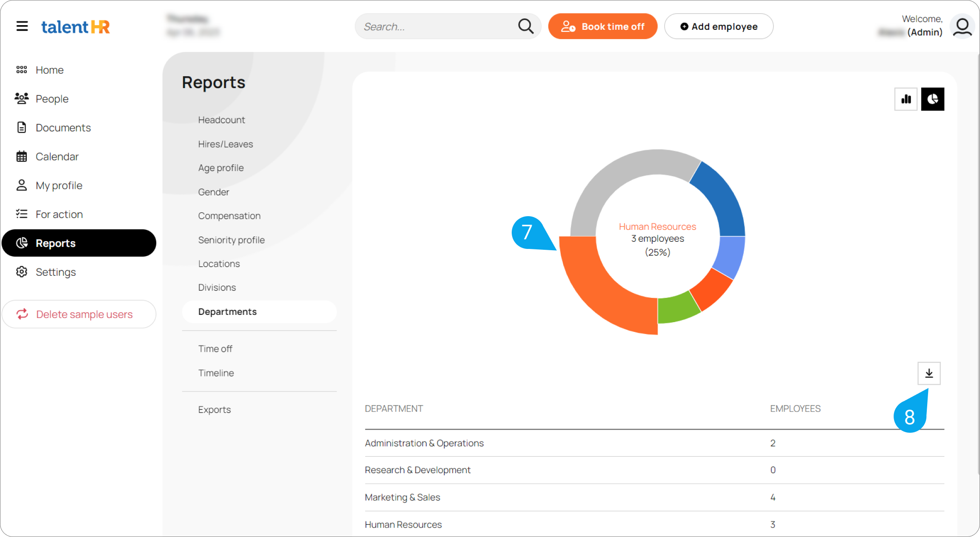Select the Departments report
This screenshot has height=537, width=980.
pyautogui.click(x=259, y=312)
